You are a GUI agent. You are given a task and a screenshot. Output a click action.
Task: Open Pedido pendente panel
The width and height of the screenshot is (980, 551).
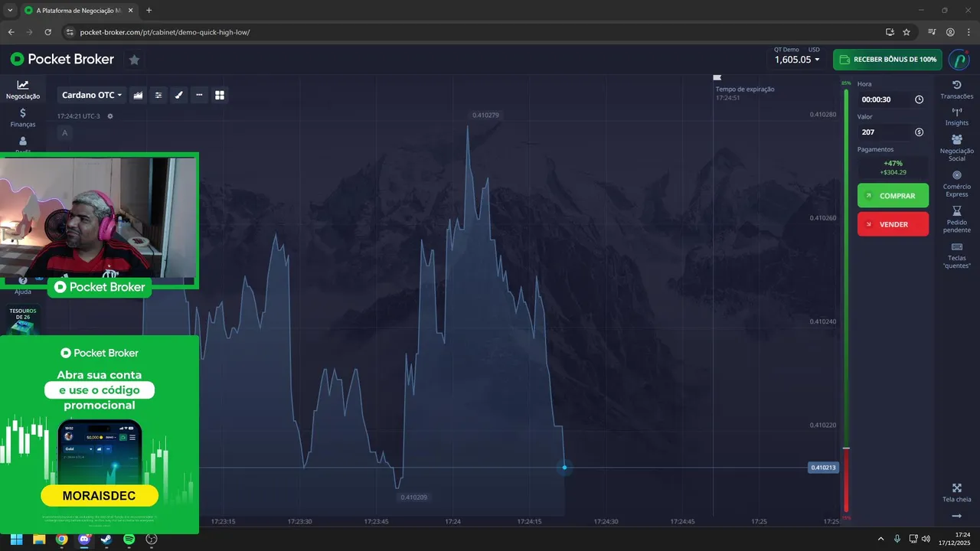[x=957, y=220]
